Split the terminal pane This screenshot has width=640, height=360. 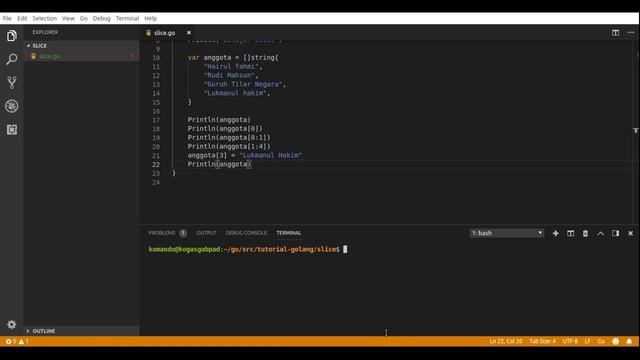click(x=570, y=233)
